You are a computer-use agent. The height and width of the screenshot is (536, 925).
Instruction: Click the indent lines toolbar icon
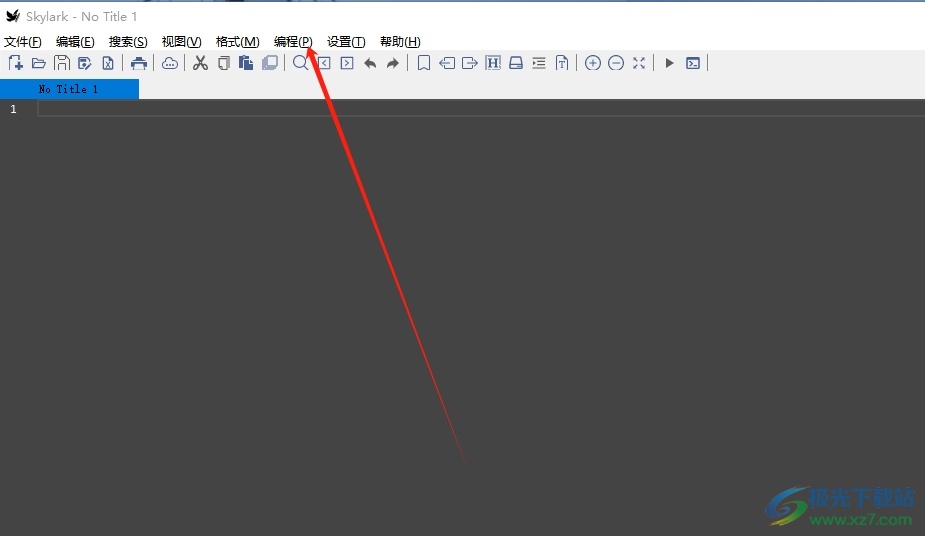(x=539, y=63)
